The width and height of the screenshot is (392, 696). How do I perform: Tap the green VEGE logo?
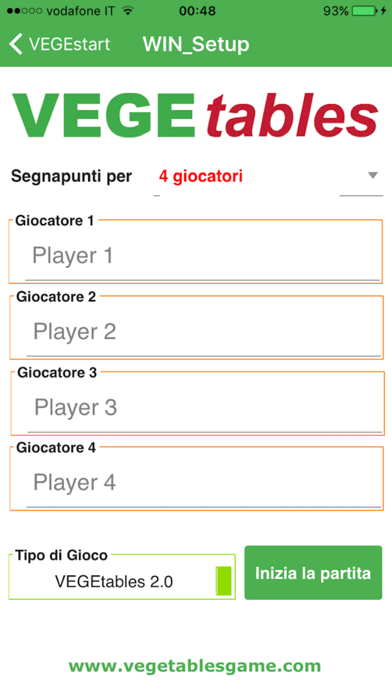click(104, 115)
